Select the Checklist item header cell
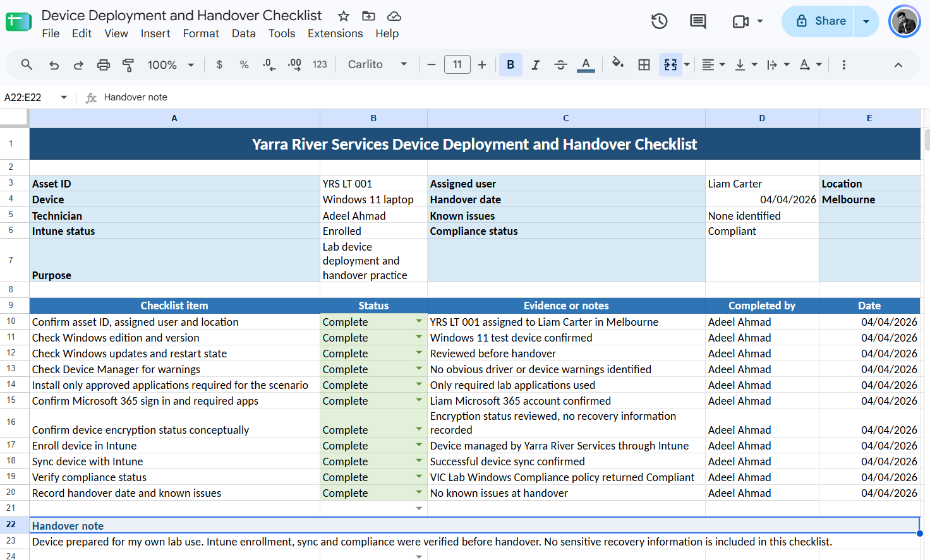930x560 pixels. 174,306
